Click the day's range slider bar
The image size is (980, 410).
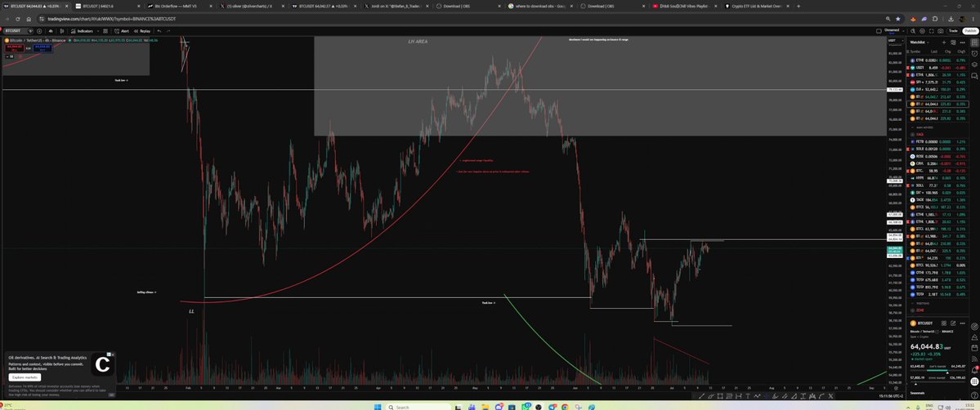coord(937,371)
